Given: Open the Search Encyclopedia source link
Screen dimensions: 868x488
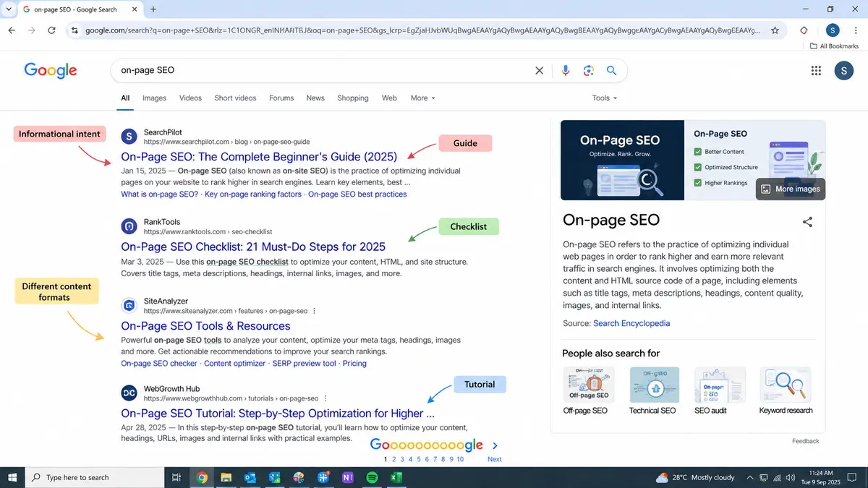Looking at the screenshot, I should click(x=631, y=323).
